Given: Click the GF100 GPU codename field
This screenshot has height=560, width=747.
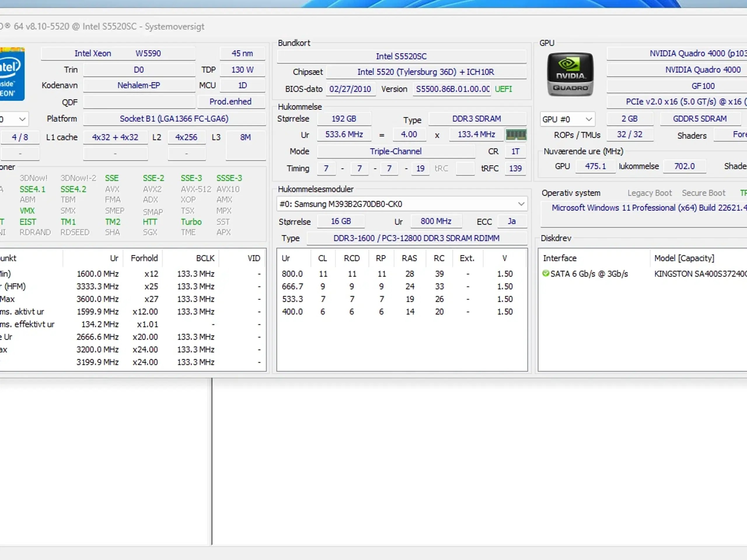Looking at the screenshot, I should point(677,86).
